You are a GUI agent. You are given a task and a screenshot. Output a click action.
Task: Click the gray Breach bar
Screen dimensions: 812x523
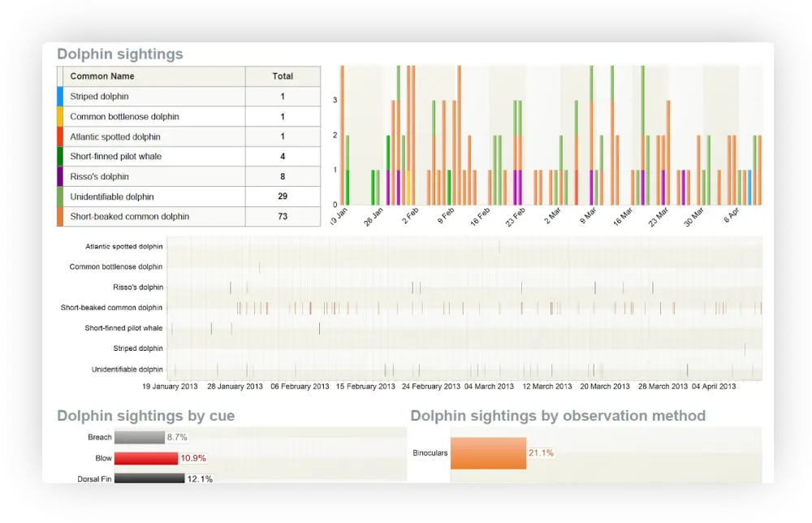pos(140,438)
